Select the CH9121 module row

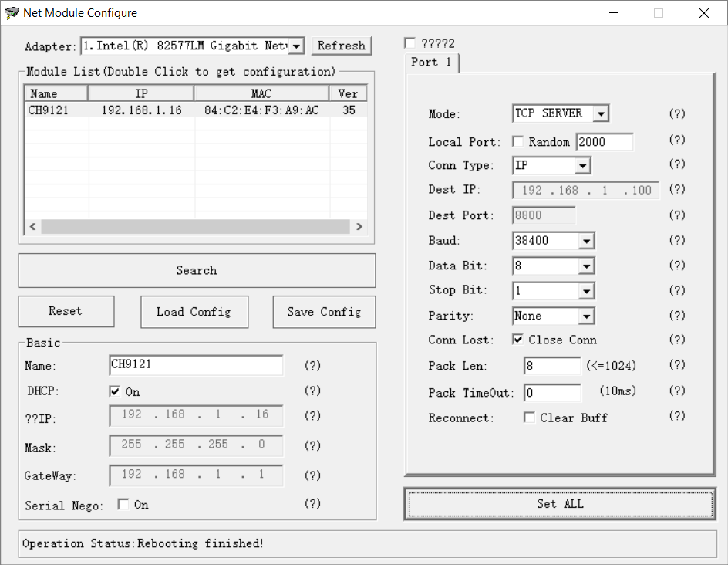click(x=195, y=110)
